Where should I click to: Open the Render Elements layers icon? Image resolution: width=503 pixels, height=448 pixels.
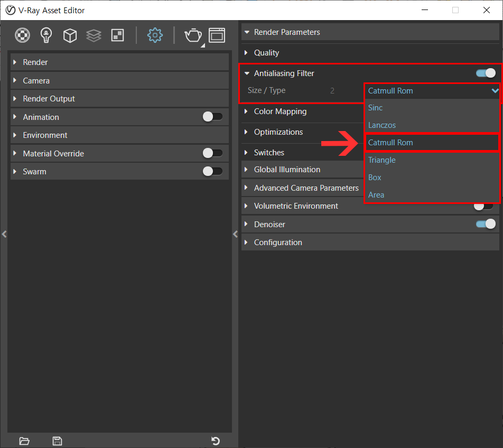click(94, 35)
